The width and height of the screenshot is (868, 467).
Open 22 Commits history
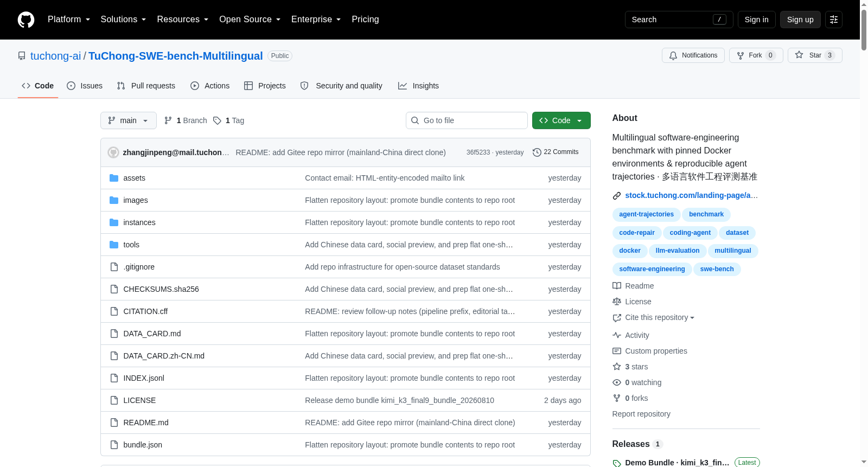[x=556, y=152]
